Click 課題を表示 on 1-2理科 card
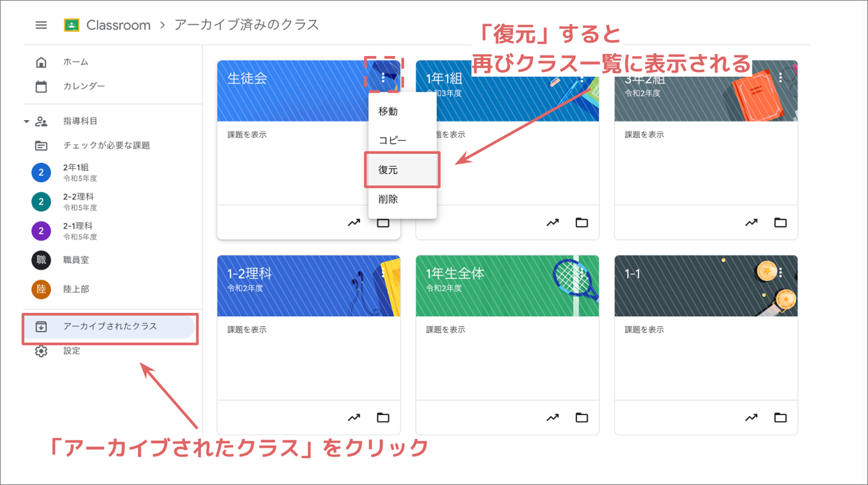Screen dimensions: 868x485 247,330
